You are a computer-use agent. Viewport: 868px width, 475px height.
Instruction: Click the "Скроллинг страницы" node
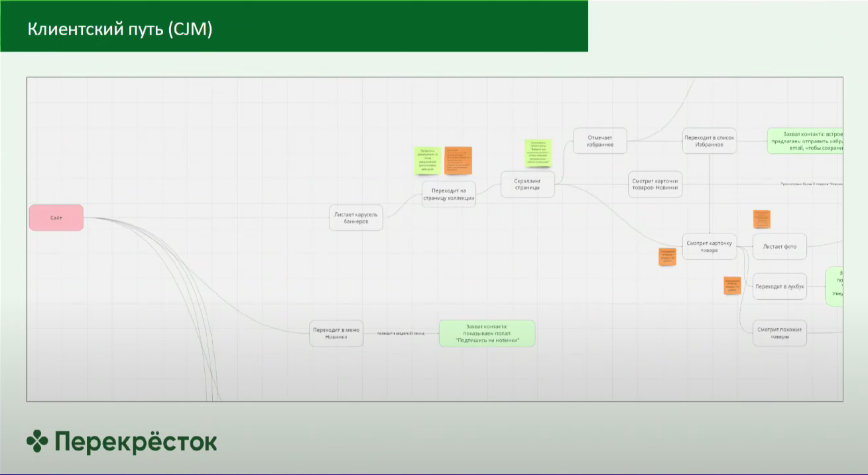527,184
